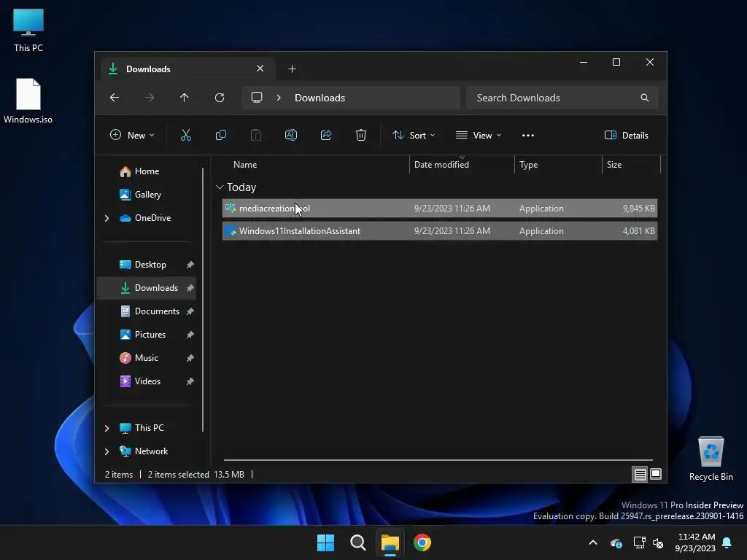Viewport: 747px width, 560px height.
Task: Click the OneDrive tray icon
Action: pyautogui.click(x=616, y=542)
